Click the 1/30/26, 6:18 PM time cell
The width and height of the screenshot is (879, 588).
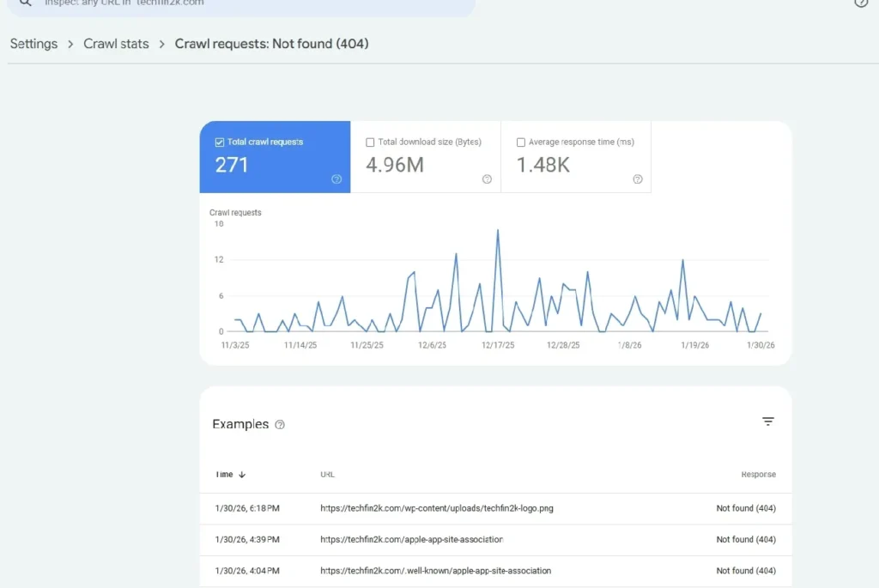click(x=247, y=508)
